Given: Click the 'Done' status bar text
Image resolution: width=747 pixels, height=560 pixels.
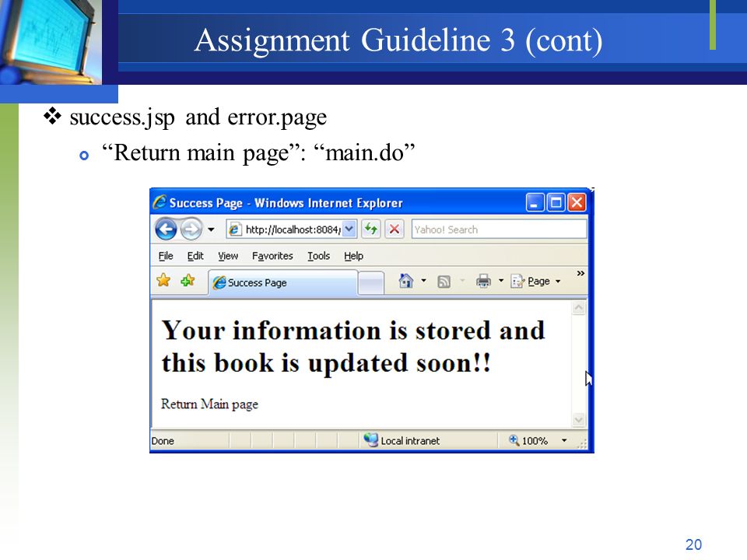Looking at the screenshot, I should point(163,441).
